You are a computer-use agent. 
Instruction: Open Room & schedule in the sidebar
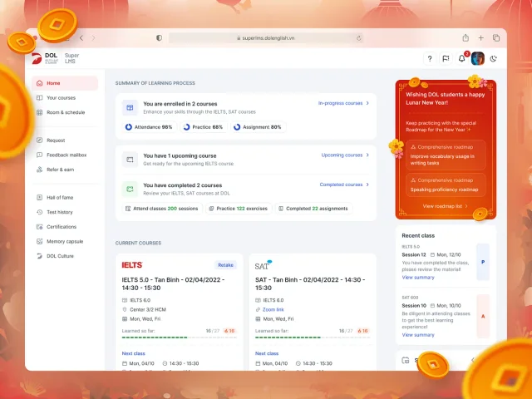pos(65,112)
